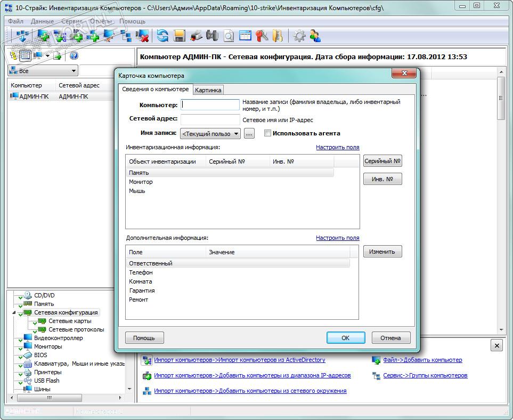Close the quick links panel with X button

click(496, 345)
